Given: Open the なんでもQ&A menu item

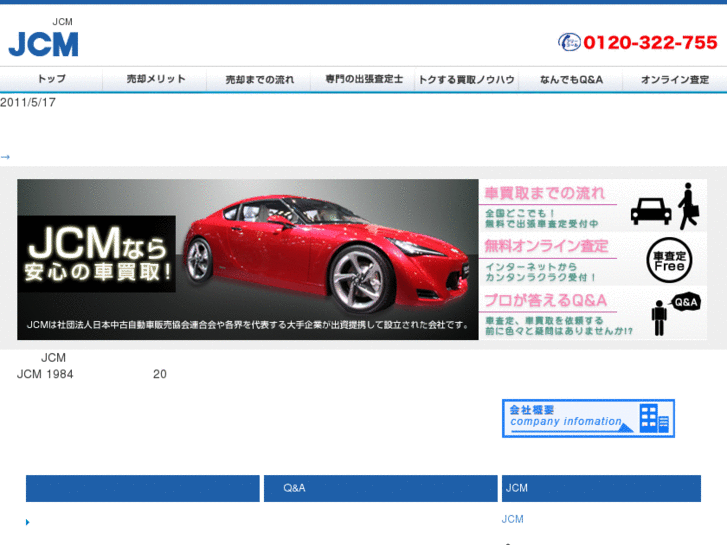Looking at the screenshot, I should pyautogui.click(x=571, y=79).
